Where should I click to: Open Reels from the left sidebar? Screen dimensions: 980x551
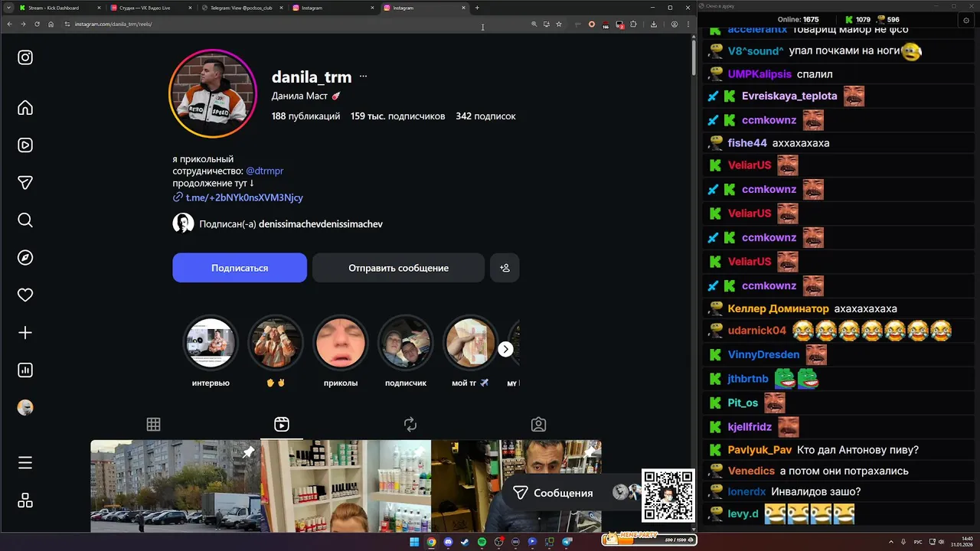25,145
